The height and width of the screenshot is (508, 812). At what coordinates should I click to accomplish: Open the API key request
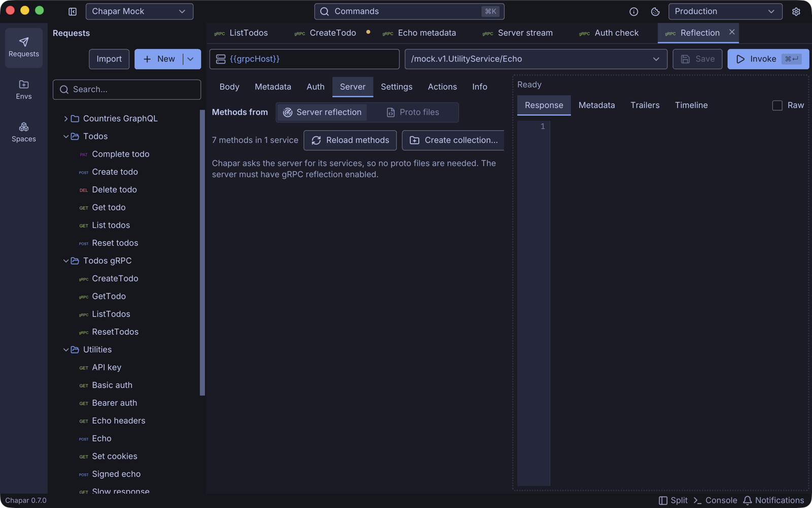[x=107, y=367]
